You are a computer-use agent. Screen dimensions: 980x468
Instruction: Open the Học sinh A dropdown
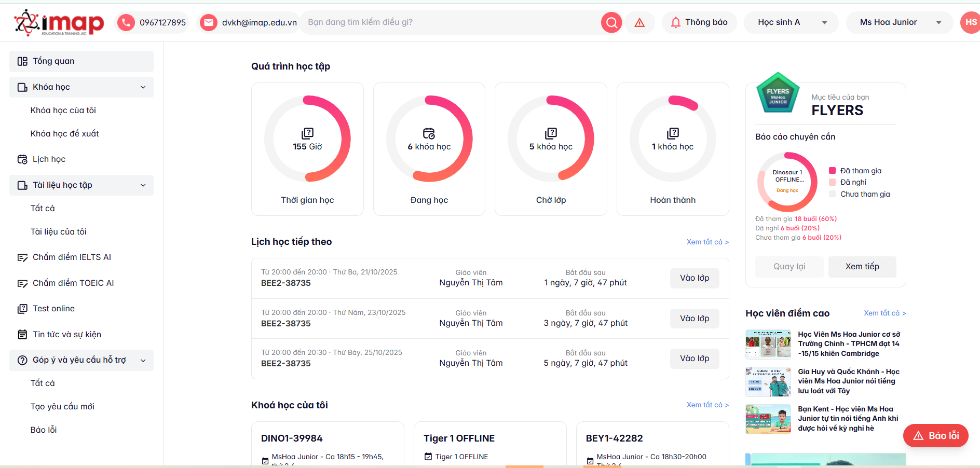coord(791,22)
